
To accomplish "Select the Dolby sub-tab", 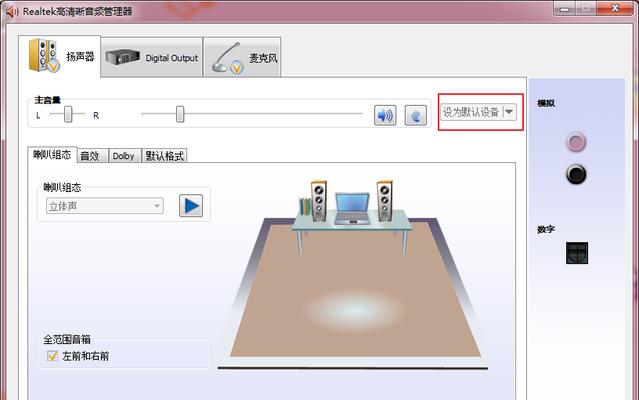I will click(x=125, y=156).
